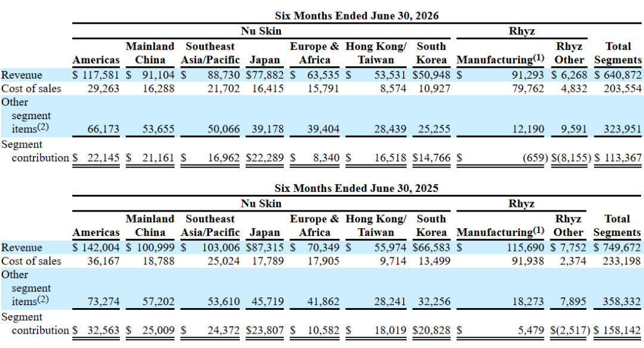Click 2025 Mainland China revenue 100,999
This screenshot has width=644, height=348.
pyautogui.click(x=156, y=247)
